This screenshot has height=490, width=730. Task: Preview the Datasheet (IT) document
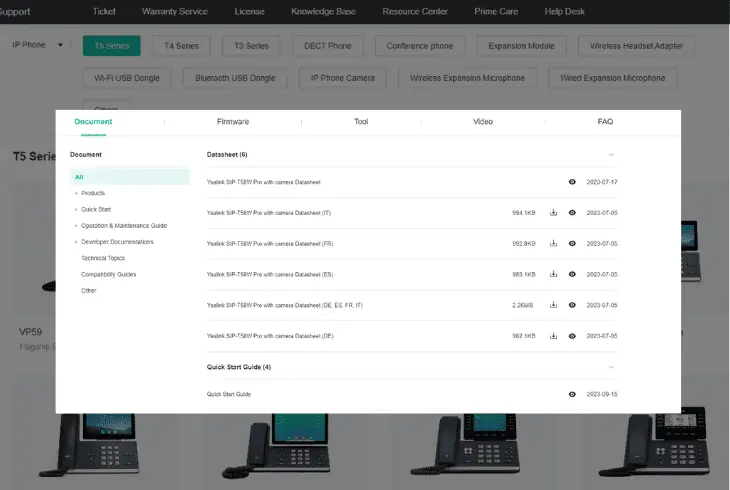[x=572, y=212]
